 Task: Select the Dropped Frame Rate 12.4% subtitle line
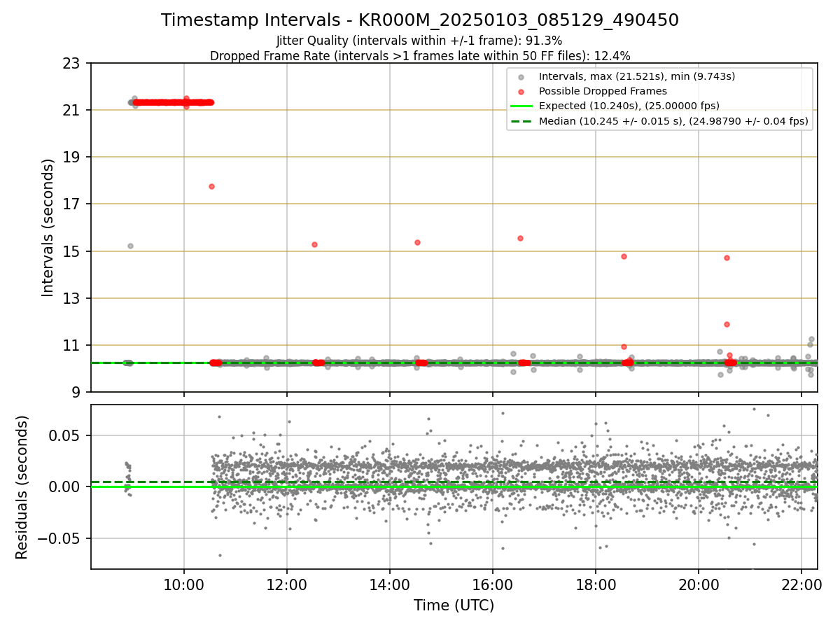(420, 56)
